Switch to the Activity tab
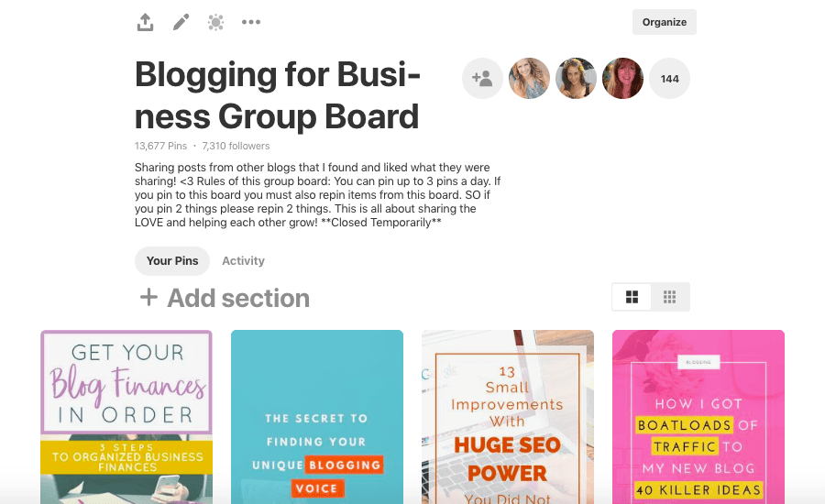 tap(243, 261)
